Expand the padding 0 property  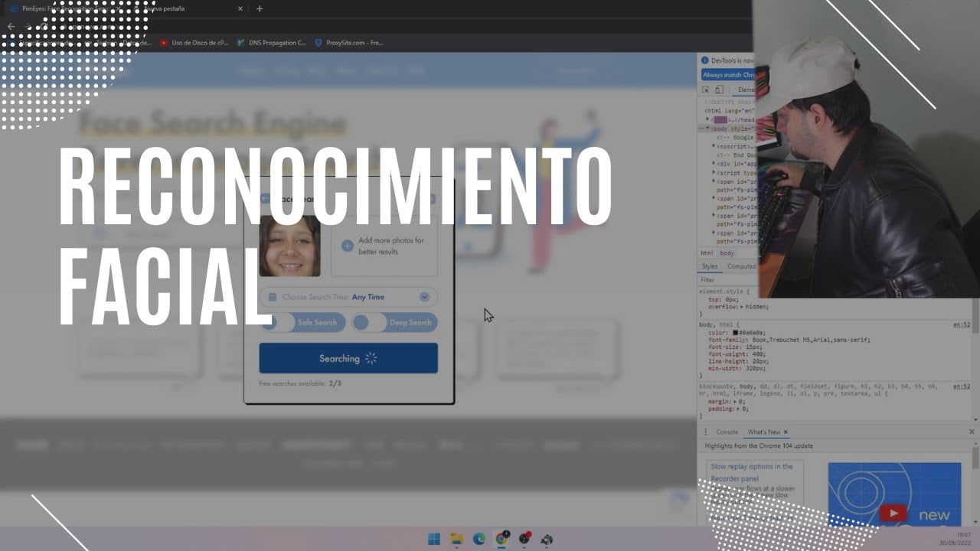(x=737, y=409)
